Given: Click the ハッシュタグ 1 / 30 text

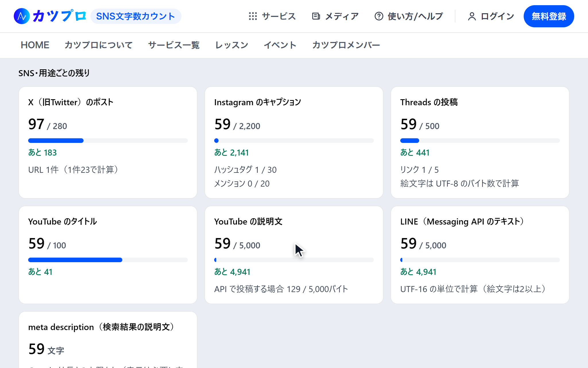Looking at the screenshot, I should pyautogui.click(x=245, y=170).
